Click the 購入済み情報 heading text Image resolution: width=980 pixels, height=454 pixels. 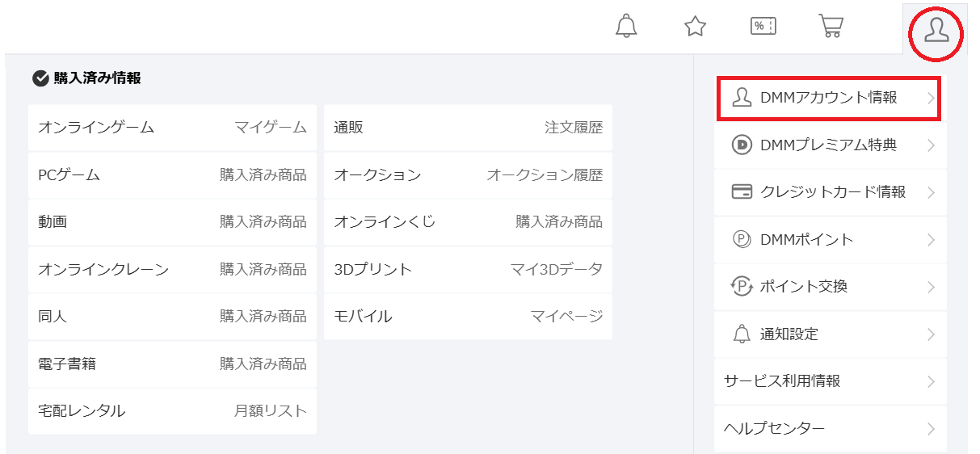pos(98,78)
